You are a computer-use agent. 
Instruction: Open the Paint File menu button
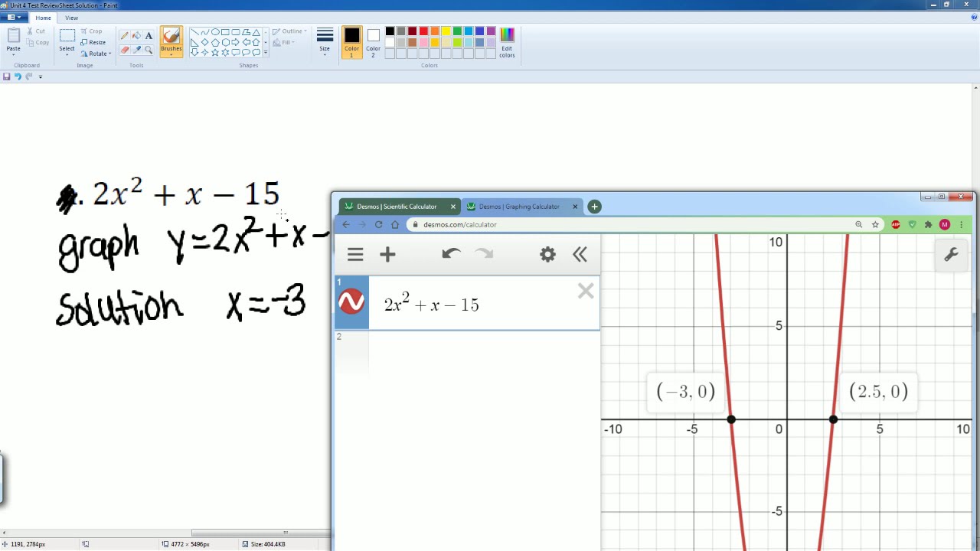point(15,18)
